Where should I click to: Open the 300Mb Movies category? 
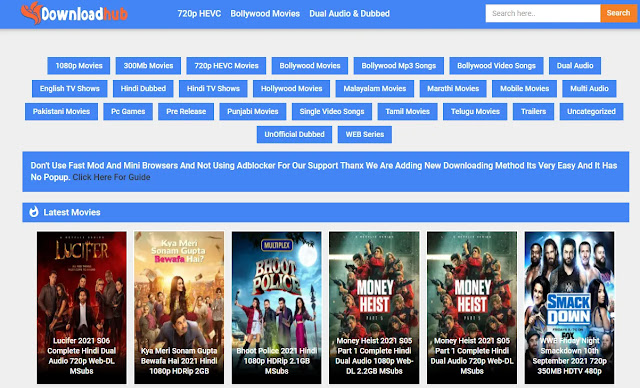148,66
